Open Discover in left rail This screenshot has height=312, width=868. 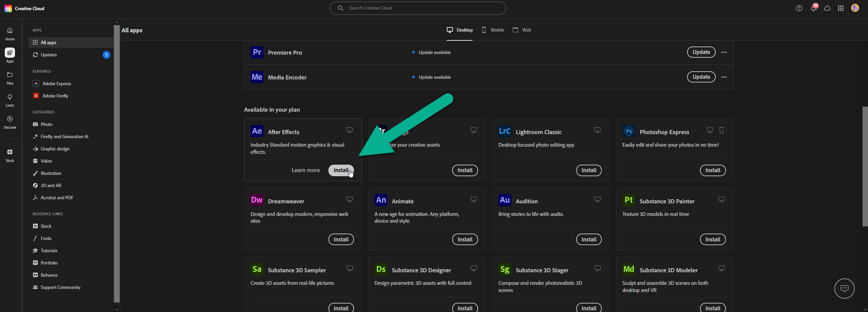tap(10, 122)
